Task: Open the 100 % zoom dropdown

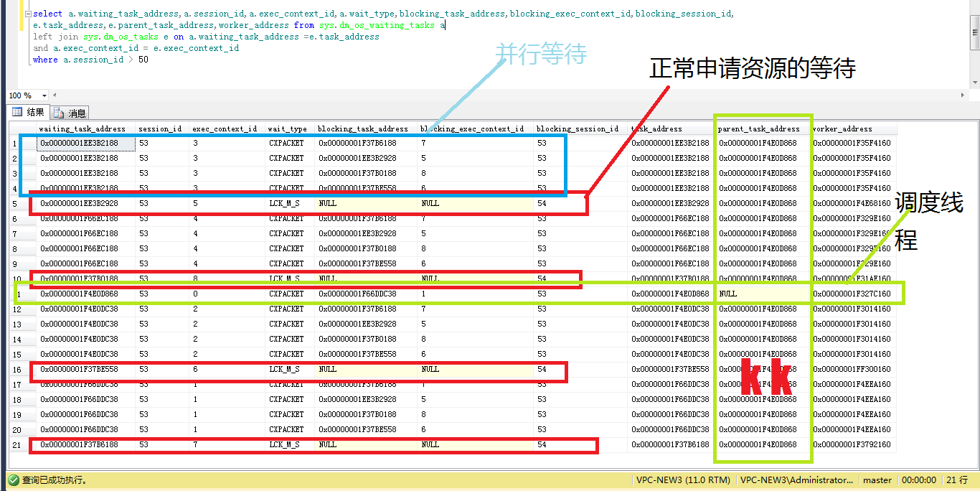Action: (44, 95)
